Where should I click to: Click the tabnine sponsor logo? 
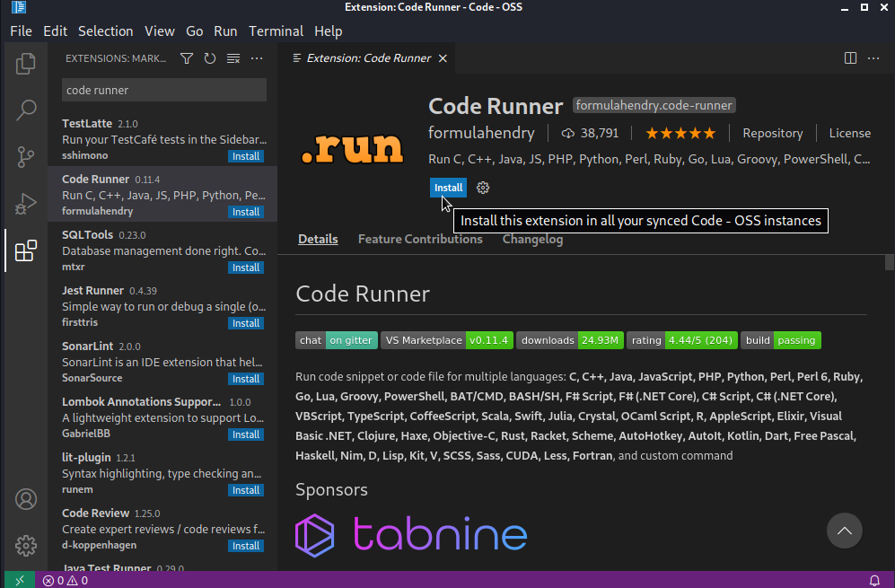[411, 535]
